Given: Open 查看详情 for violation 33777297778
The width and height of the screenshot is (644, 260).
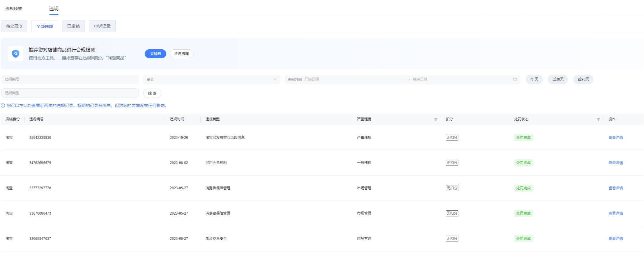Looking at the screenshot, I should pos(615,188).
